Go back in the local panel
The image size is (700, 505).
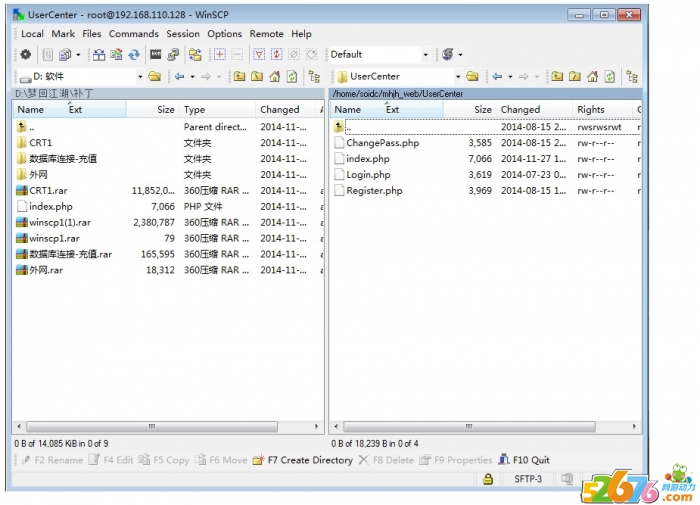tap(179, 76)
